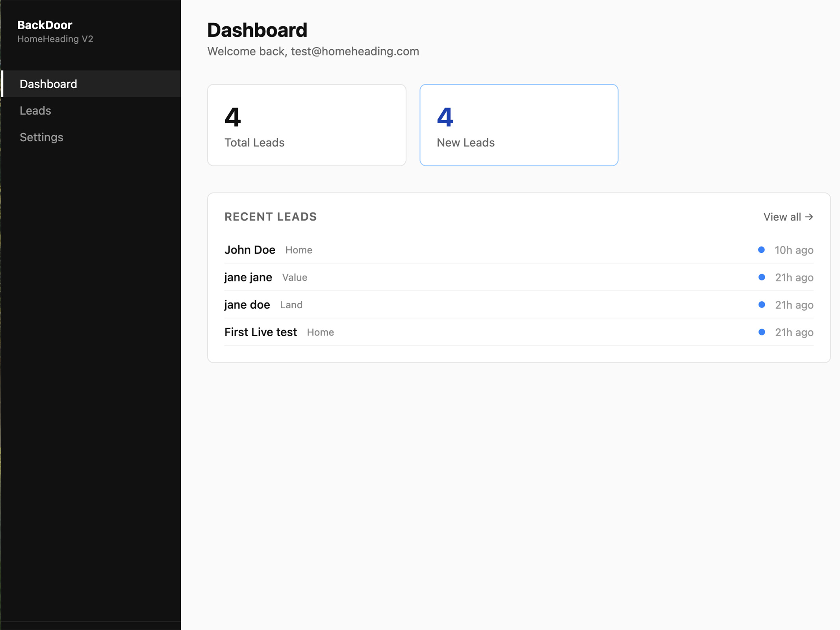Click the BackDoor logo text
This screenshot has height=630, width=840.
(45, 25)
